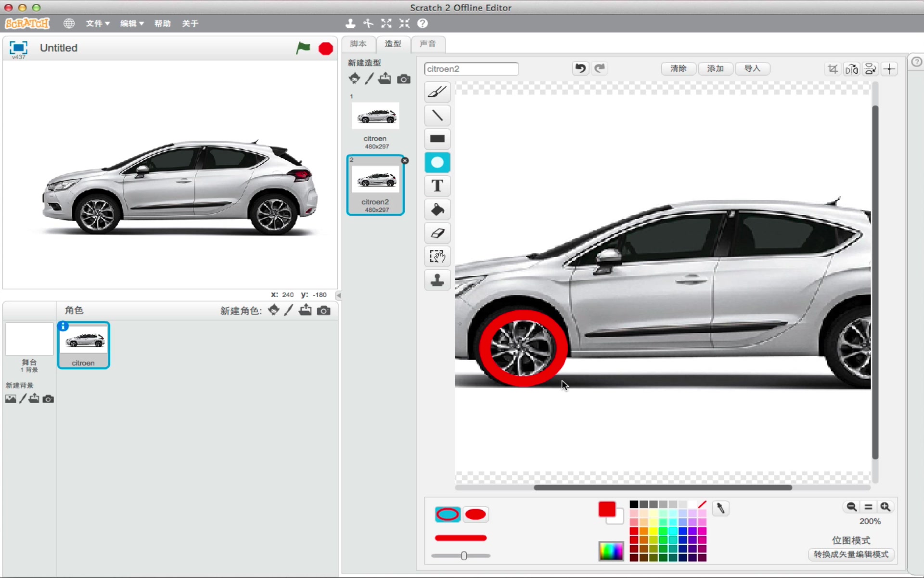
Task: Enable the filled ellipse mode
Action: [x=475, y=514]
